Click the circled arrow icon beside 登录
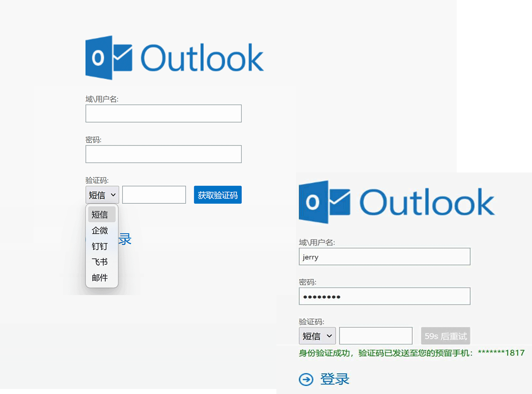Viewport: 532px width, 394px height. tap(306, 379)
